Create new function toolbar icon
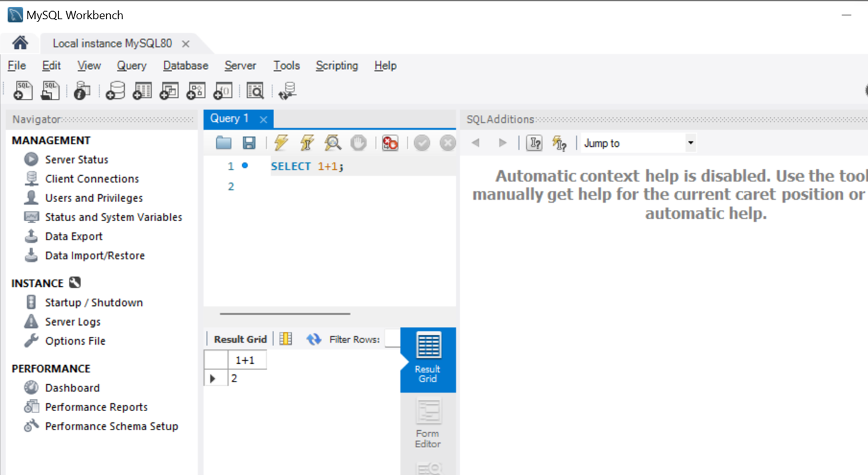This screenshot has height=475, width=868. pyautogui.click(x=223, y=90)
